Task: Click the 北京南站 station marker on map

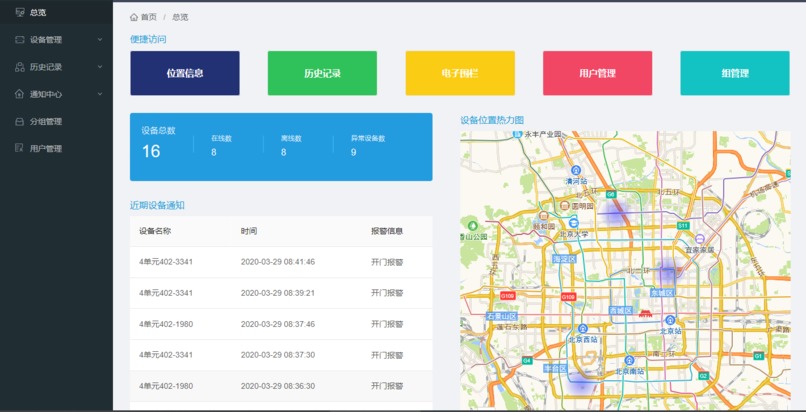Action: (x=629, y=361)
